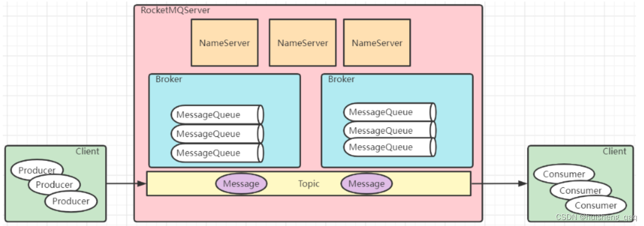Select the first NameServer box
The height and width of the screenshot is (226, 644).
[225, 43]
